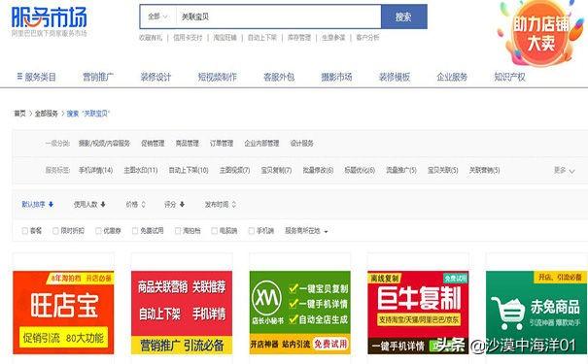This screenshot has height=364, width=588.
Task: Check the 手机端 filter checkbox
Action: [252, 231]
